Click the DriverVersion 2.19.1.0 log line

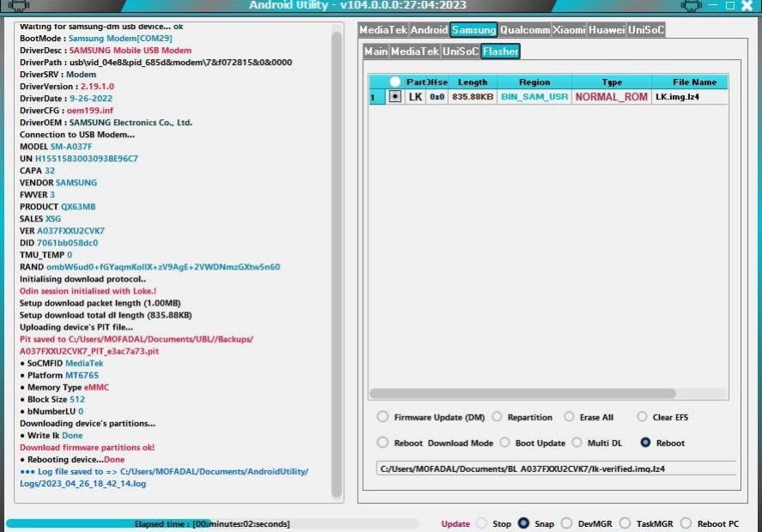coord(67,87)
